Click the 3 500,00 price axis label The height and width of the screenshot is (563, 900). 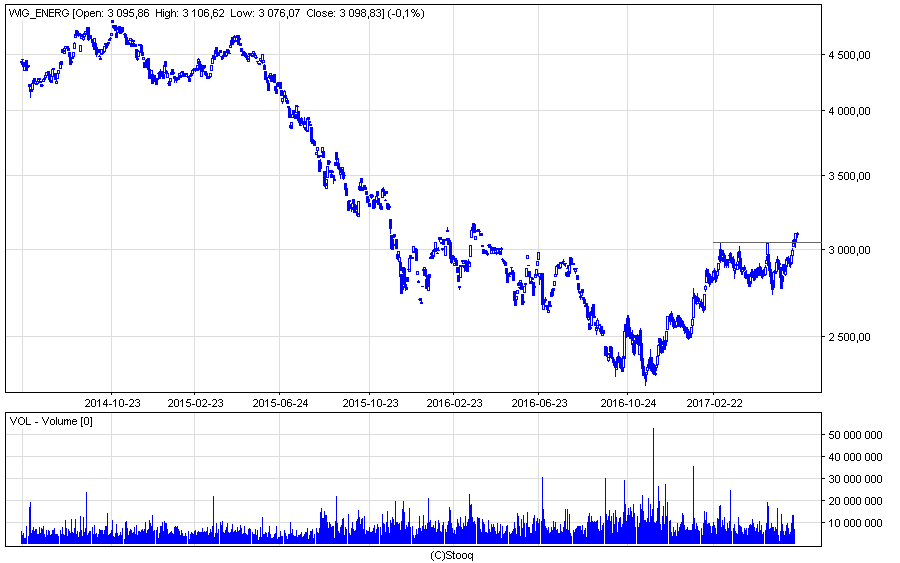(x=849, y=176)
